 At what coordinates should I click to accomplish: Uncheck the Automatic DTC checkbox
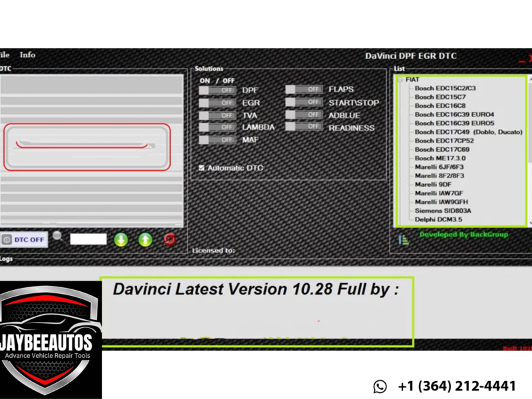point(201,168)
